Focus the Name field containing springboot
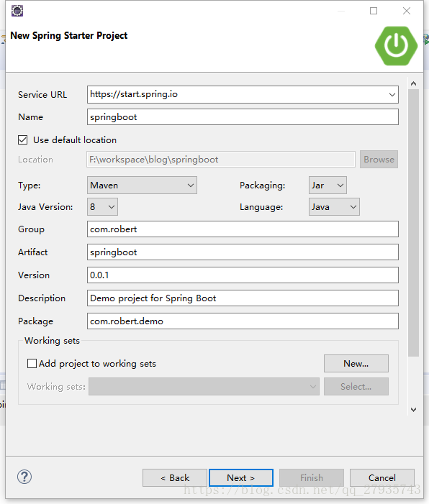Viewport: 429px width, 504px height. (243, 117)
